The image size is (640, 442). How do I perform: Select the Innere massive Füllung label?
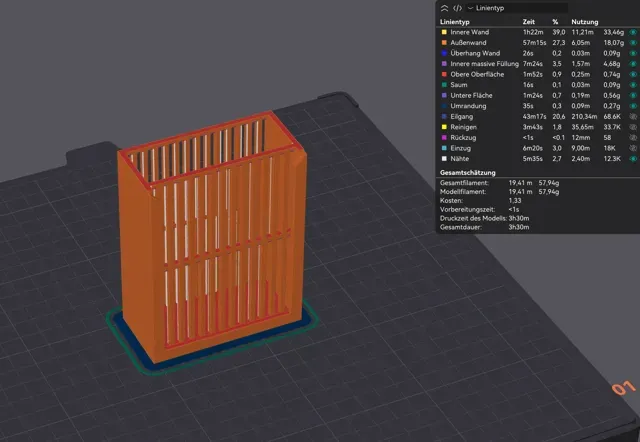(484, 64)
